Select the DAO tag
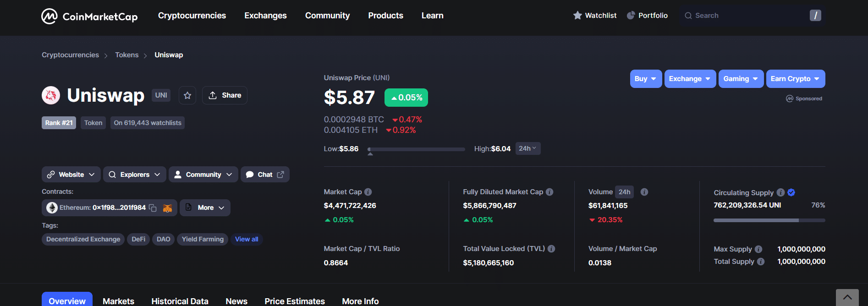 coord(163,239)
